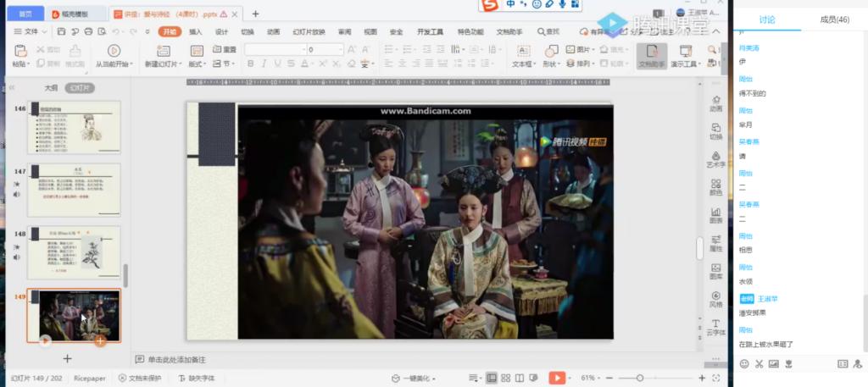
Task: Open Chart (图表) sidebar icon
Action: [x=716, y=215]
